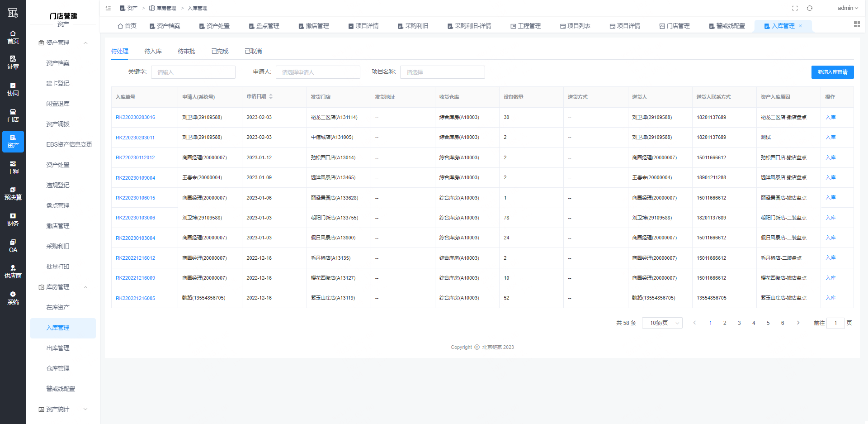Click the sidebar collapse icon in header
Viewport: 868px width, 424px height.
[108, 8]
